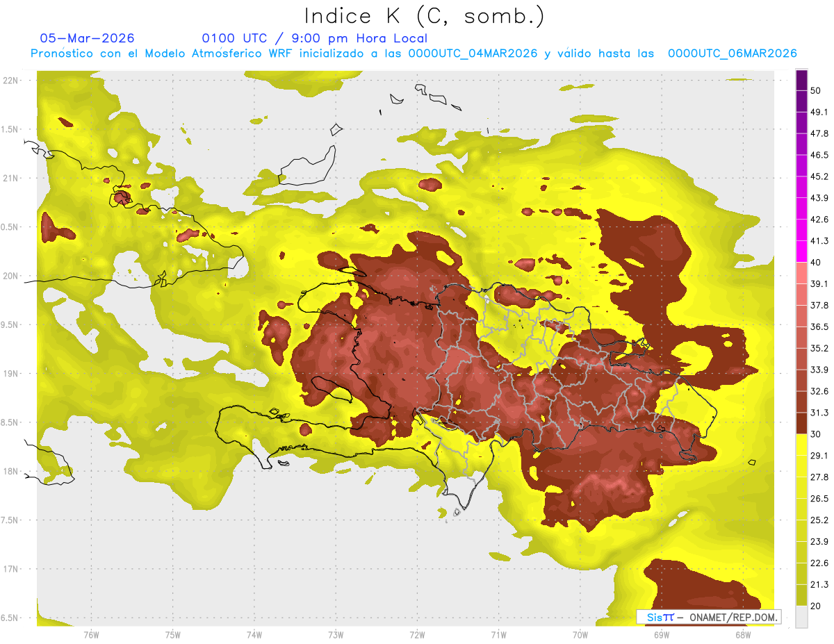Click the "50" value on the color scale
The height and width of the screenshot is (644, 834).
(816, 91)
